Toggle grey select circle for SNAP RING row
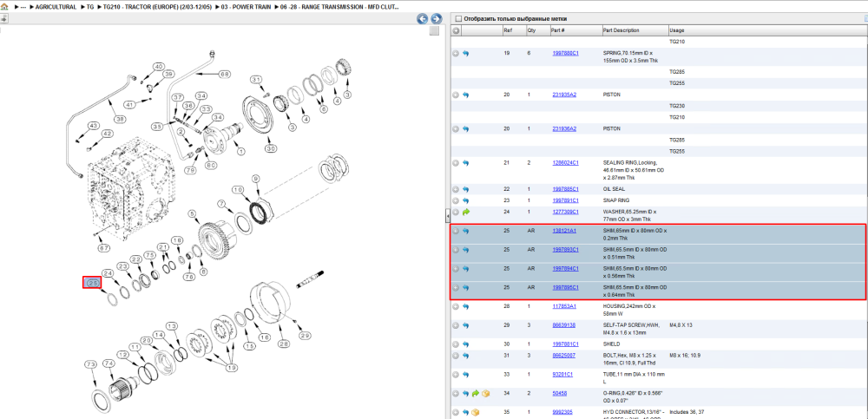Image resolution: width=868 pixels, height=419 pixels. pyautogui.click(x=456, y=200)
